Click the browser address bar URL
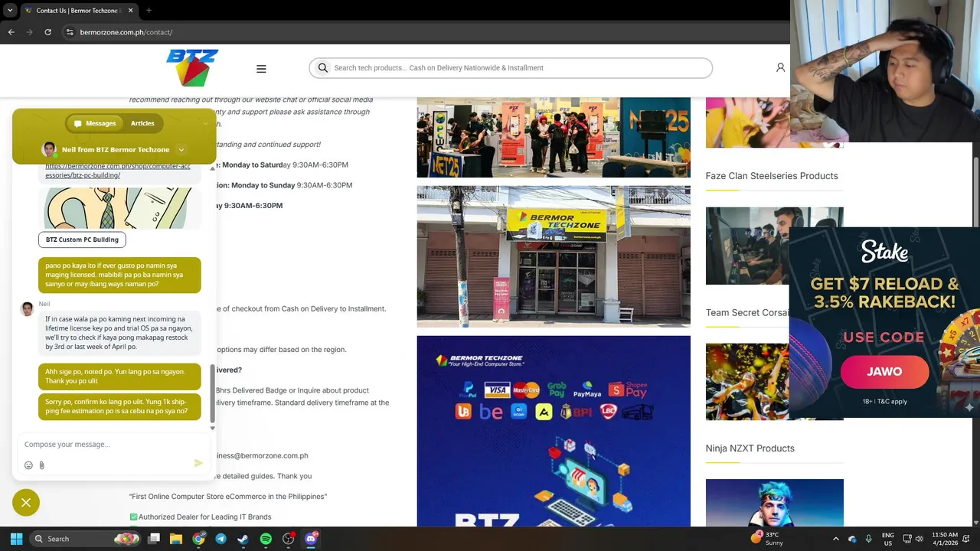980x551 pixels. pos(126,32)
